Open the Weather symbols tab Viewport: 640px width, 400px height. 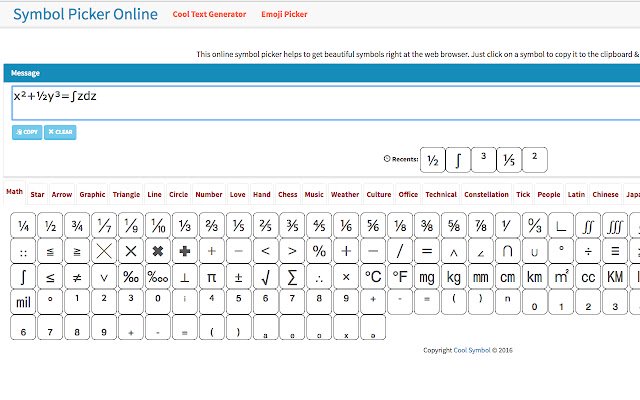coord(345,194)
